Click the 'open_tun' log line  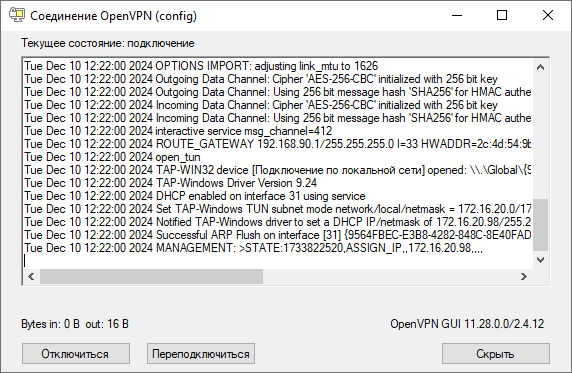[112, 157]
